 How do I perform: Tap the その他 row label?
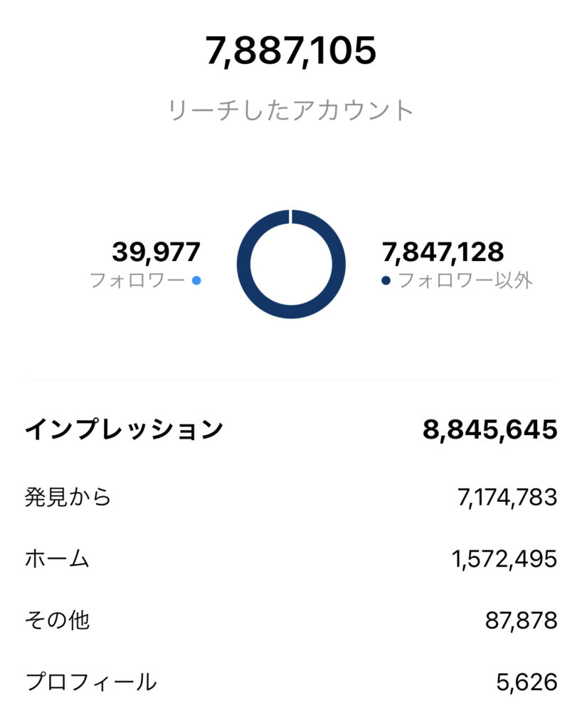click(x=57, y=620)
